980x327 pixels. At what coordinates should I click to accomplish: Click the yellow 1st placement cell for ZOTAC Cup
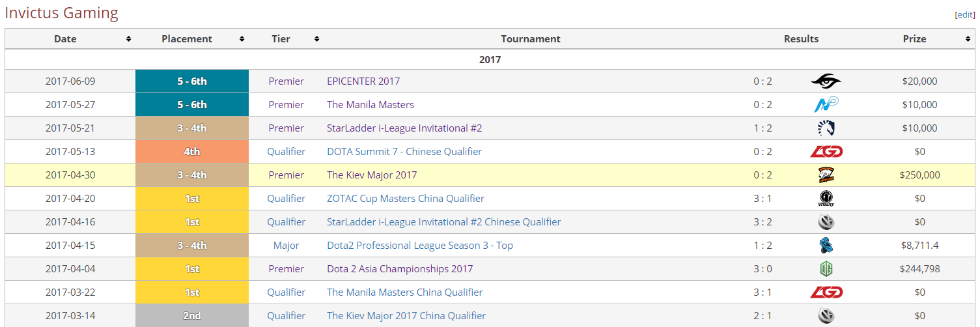(192, 199)
